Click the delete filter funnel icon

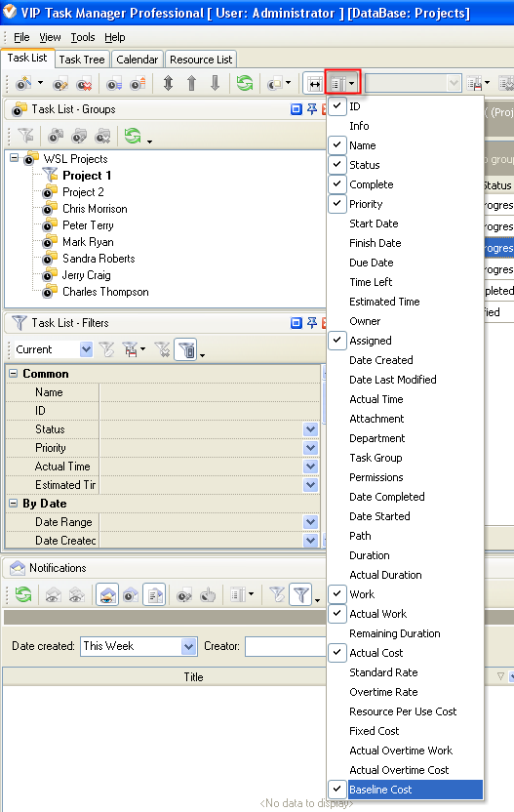[163, 349]
